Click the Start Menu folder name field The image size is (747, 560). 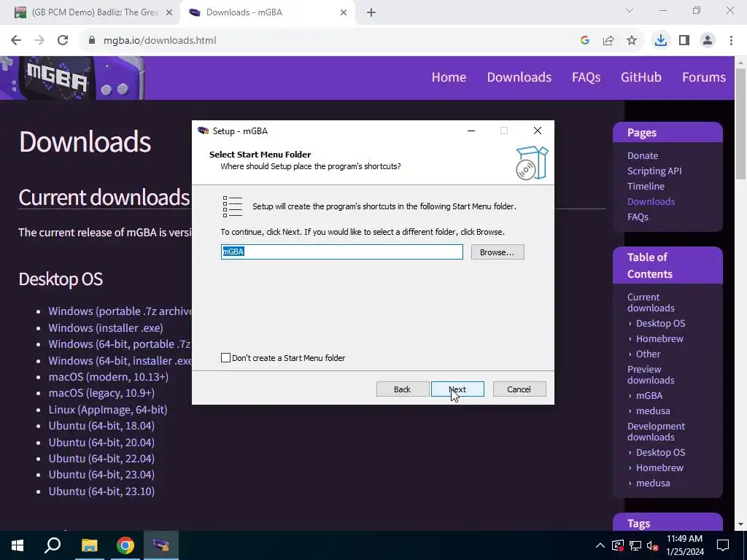(341, 252)
